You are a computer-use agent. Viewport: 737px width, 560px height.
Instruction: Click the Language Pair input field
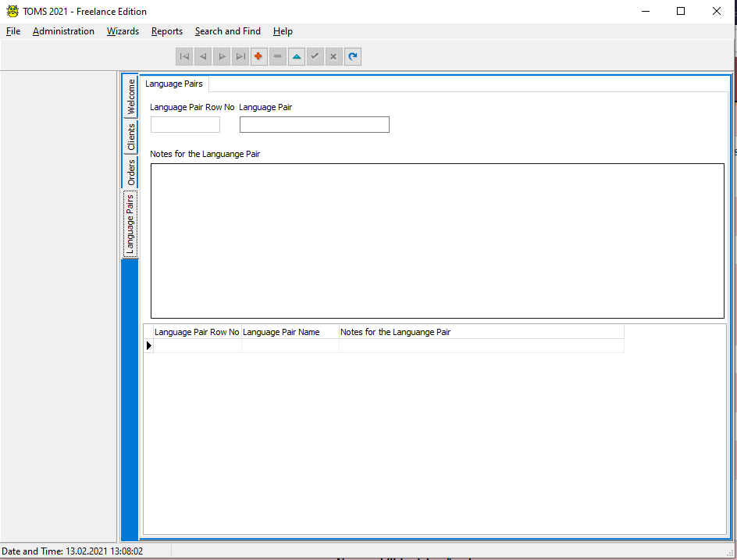coord(314,124)
